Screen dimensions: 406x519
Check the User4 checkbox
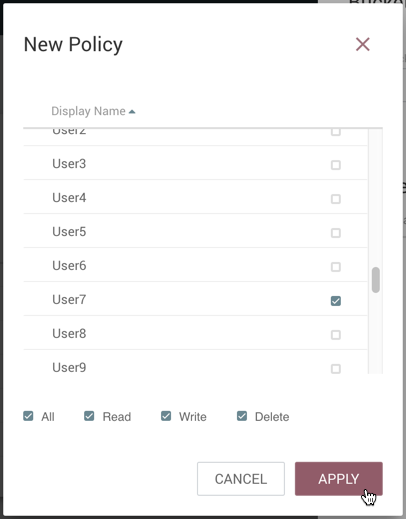[x=336, y=199]
